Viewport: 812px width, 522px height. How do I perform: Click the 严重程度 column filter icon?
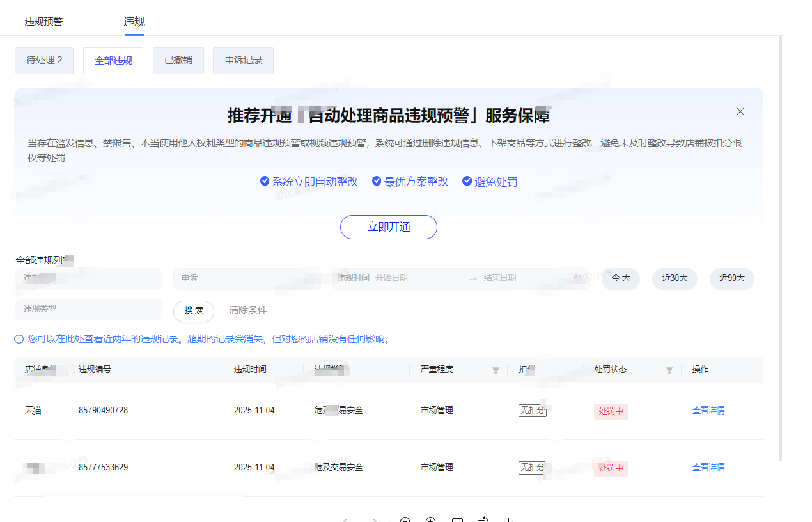(x=496, y=370)
